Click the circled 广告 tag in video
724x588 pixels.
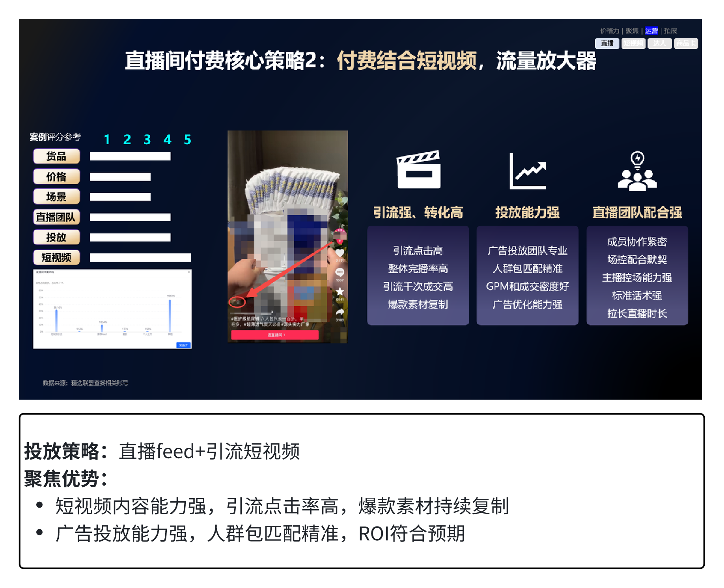point(237,302)
